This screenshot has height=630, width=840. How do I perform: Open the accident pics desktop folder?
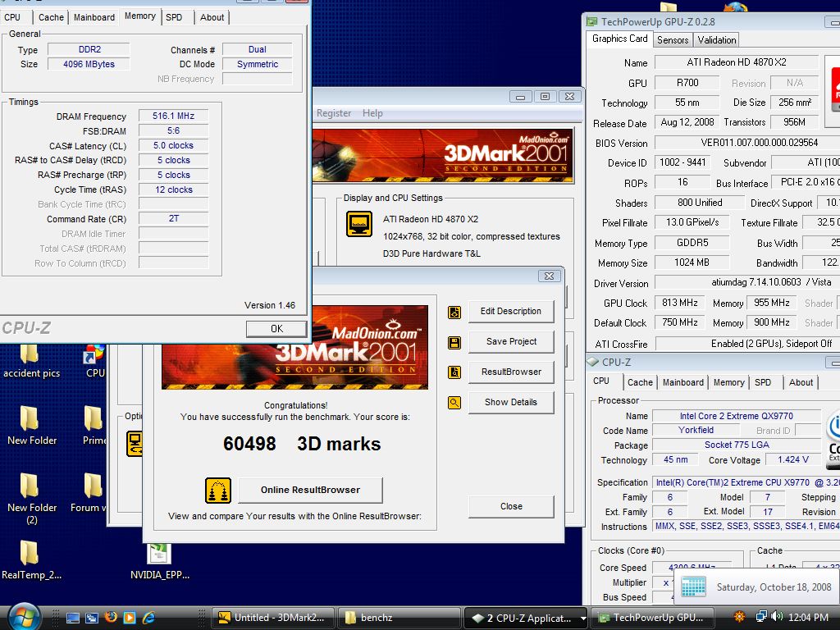pos(31,362)
